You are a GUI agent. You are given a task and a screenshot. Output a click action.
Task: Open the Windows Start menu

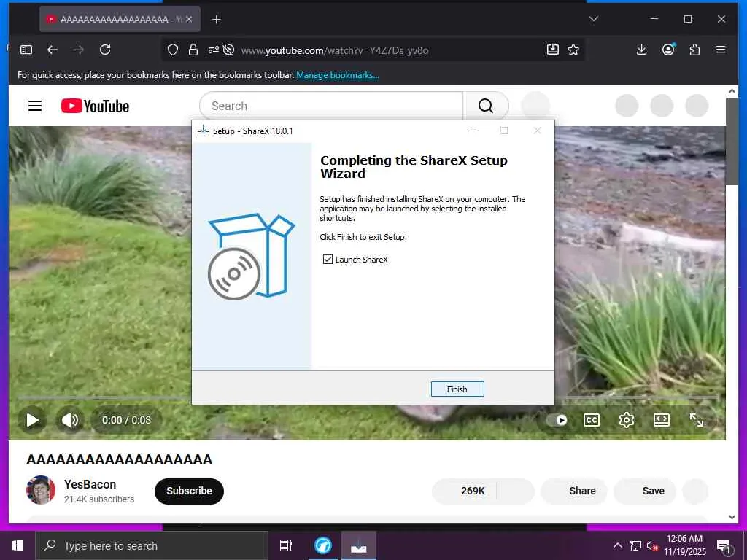pos(18,545)
